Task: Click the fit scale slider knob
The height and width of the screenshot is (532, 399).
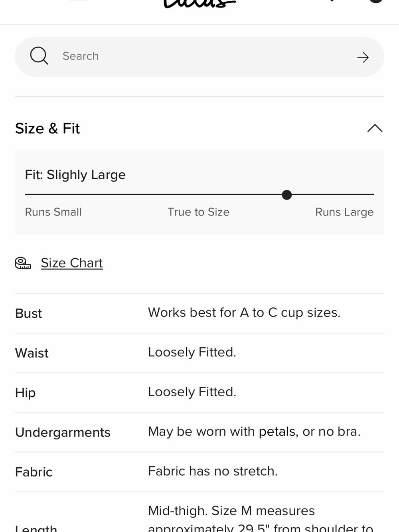Action: pyautogui.click(x=286, y=195)
